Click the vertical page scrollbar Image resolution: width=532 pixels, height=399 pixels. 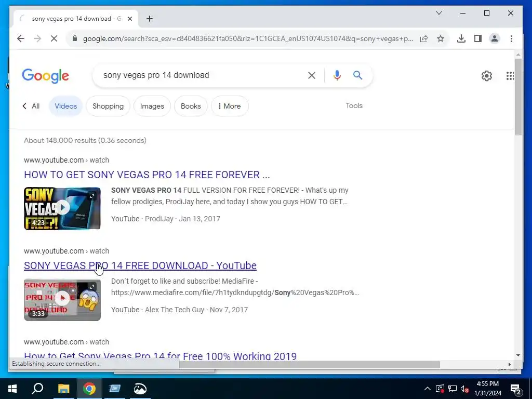pyautogui.click(x=518, y=97)
